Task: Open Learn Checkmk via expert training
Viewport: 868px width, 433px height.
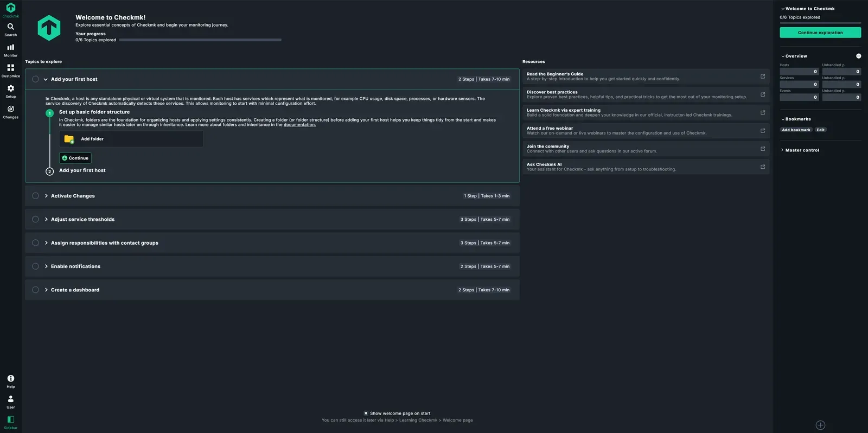Action: click(x=646, y=112)
